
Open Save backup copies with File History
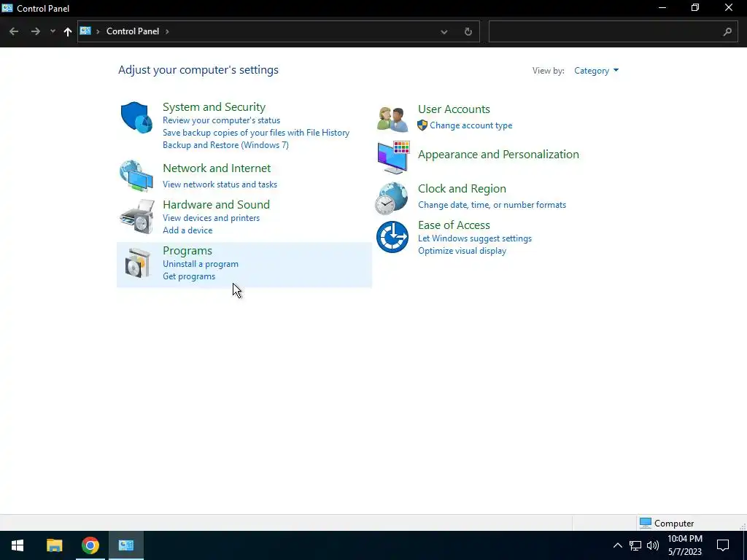pyautogui.click(x=256, y=133)
